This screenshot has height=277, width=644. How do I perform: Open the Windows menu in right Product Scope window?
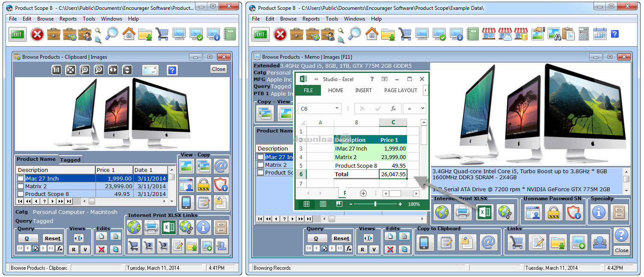pos(354,19)
